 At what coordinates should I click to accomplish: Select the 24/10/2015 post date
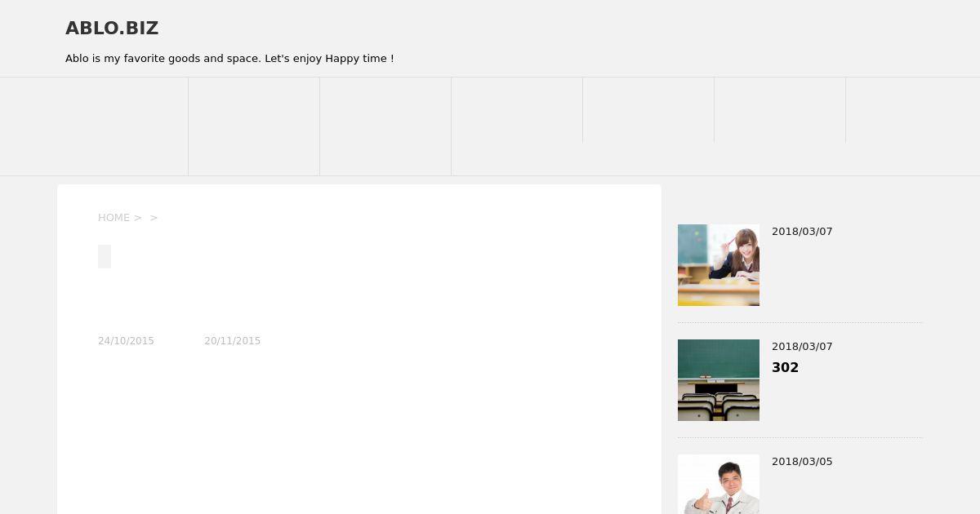[126, 341]
